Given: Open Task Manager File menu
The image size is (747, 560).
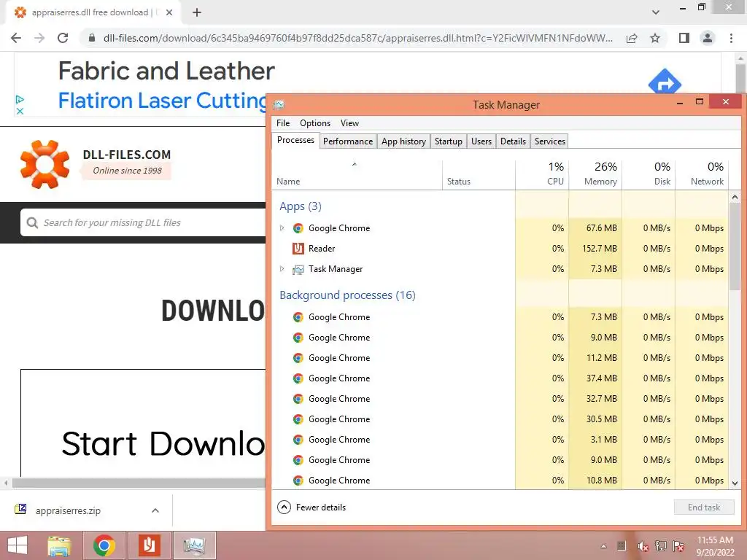Looking at the screenshot, I should [283, 122].
